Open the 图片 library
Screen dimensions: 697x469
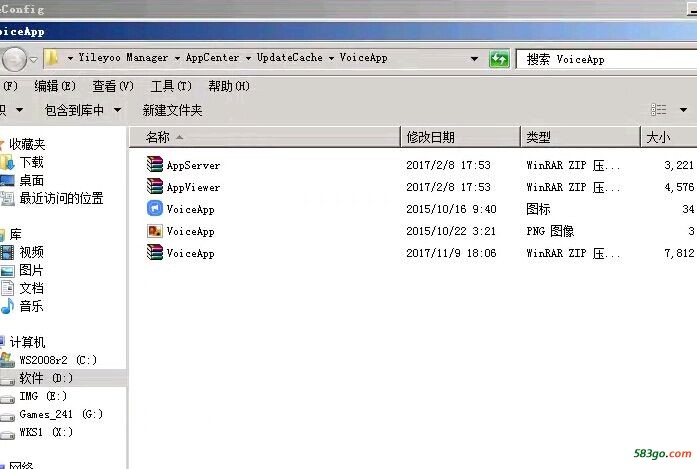click(x=31, y=270)
